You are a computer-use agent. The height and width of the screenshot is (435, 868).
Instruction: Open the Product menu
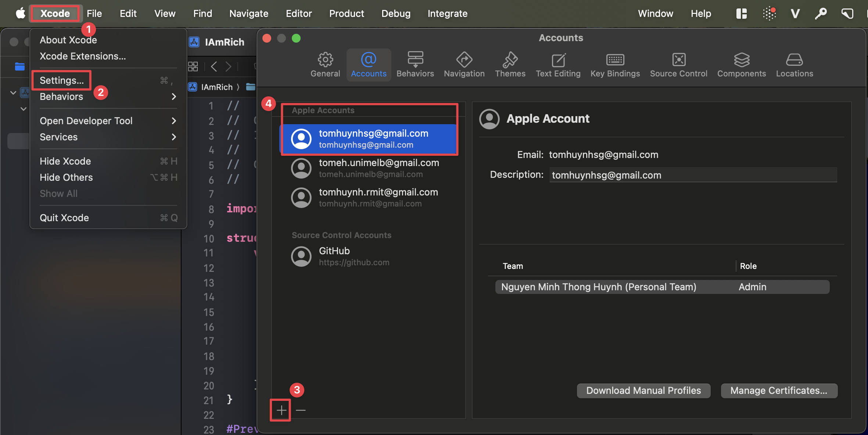347,13
